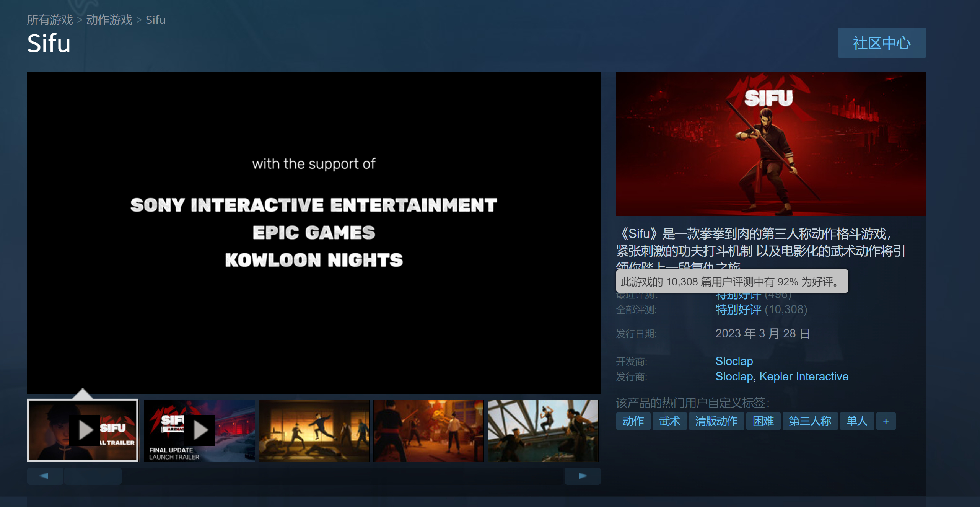Click the 该产品的热门用户自定义标签 heading
Image resolution: width=980 pixels, height=507 pixels.
click(693, 403)
